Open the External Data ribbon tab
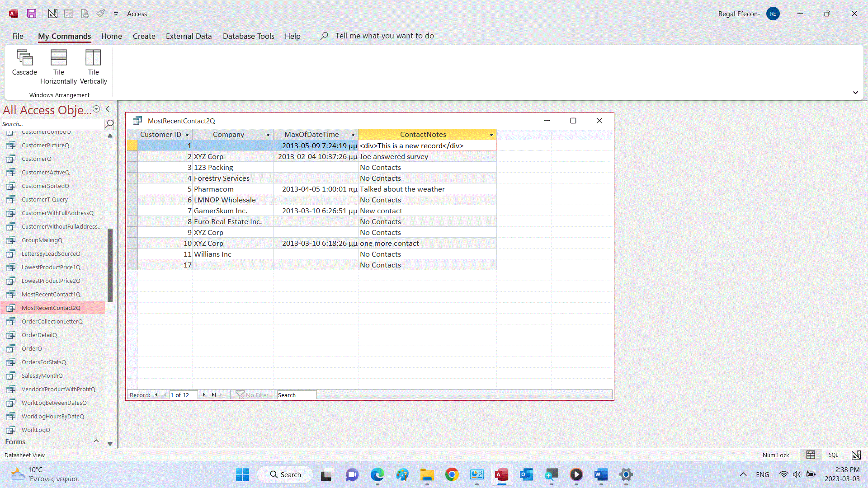 pyautogui.click(x=189, y=36)
